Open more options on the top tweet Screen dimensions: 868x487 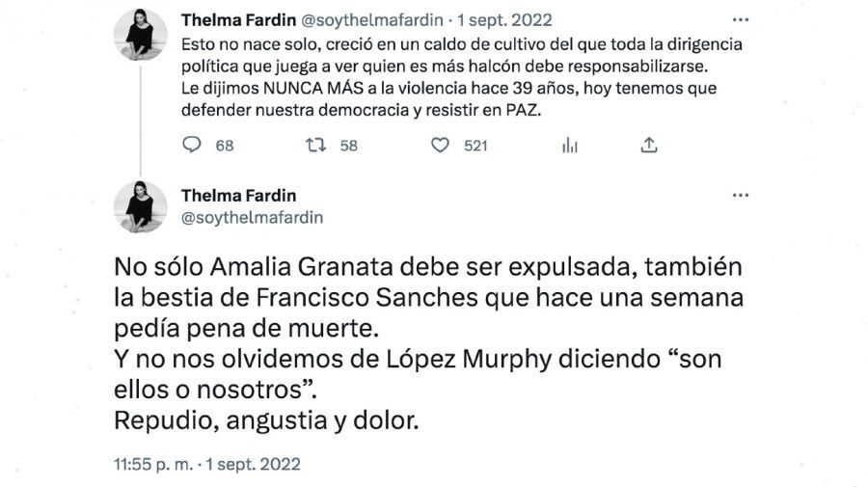tap(740, 19)
